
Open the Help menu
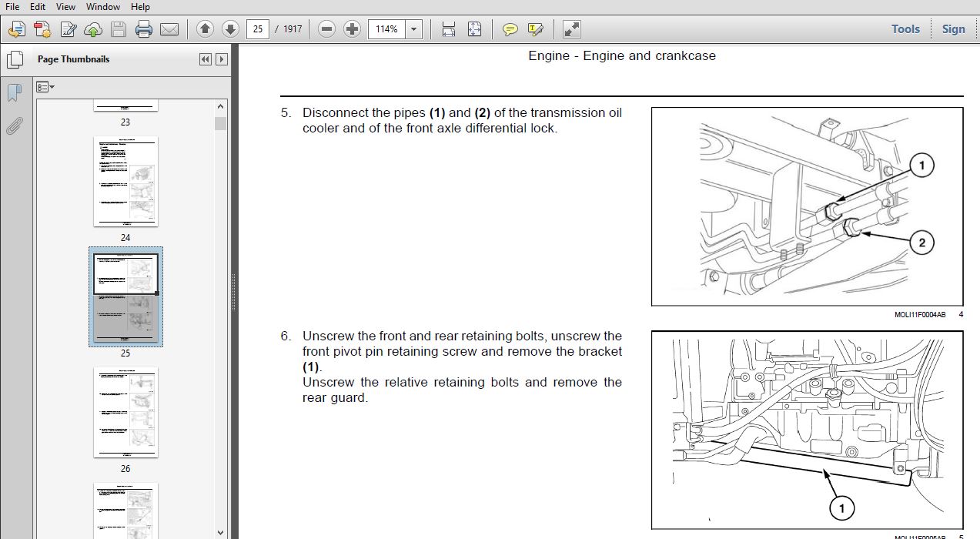pyautogui.click(x=140, y=6)
